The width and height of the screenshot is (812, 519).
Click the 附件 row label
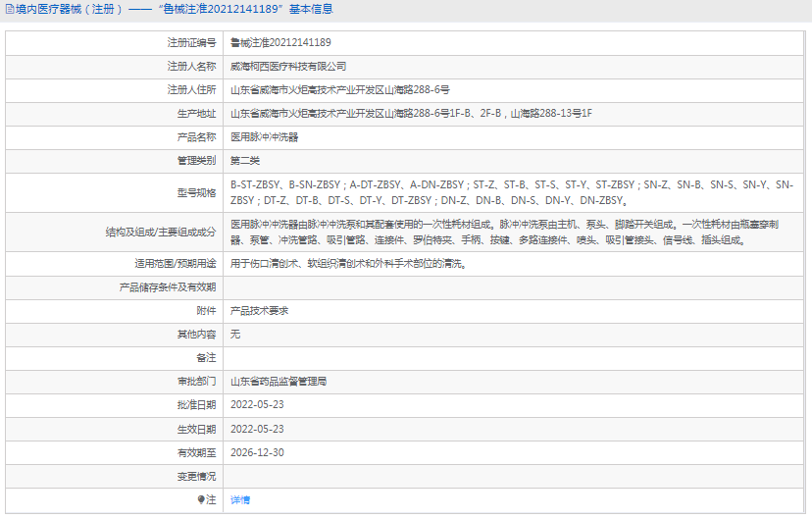coord(207,311)
